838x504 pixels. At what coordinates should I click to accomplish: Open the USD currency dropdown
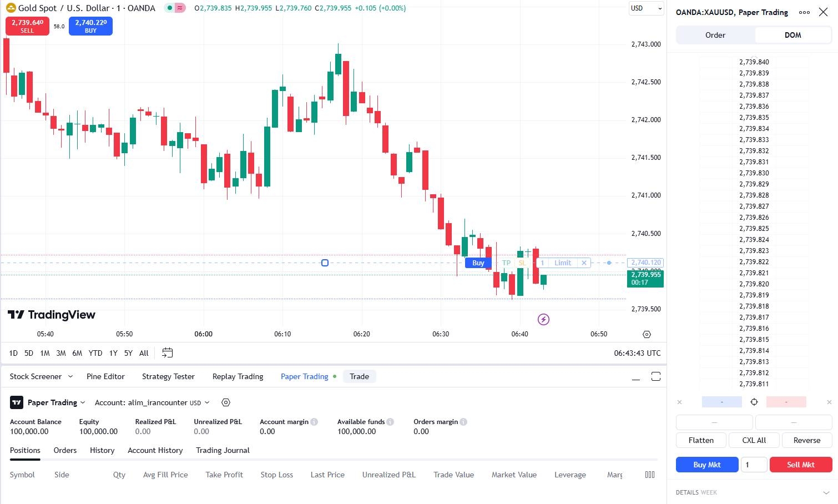(646, 8)
